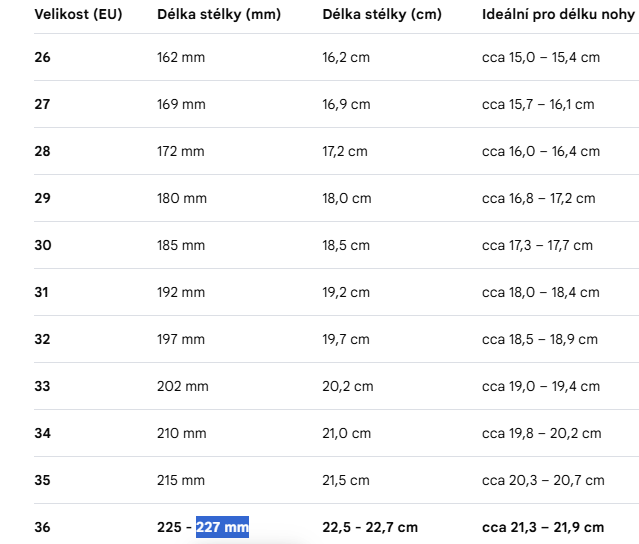639x544 pixels.
Task: Click the '162 mm' cell
Action: point(181,57)
